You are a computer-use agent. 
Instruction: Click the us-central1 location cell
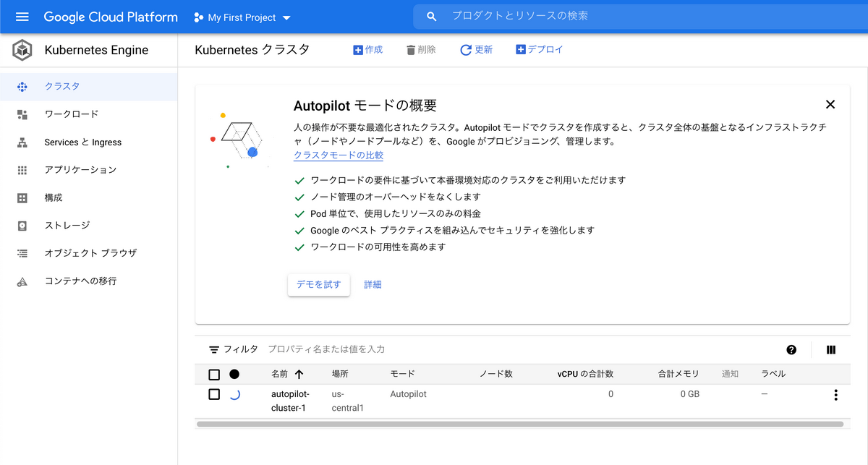347,401
